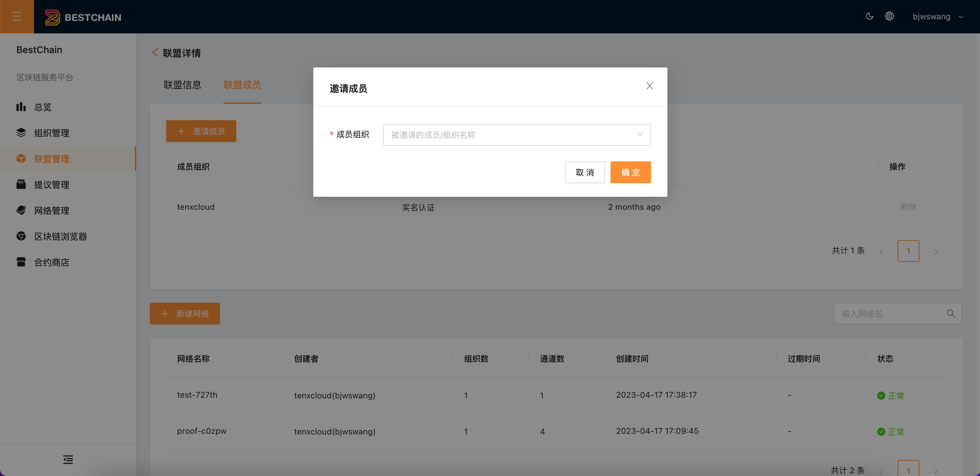Click 操作 column header
Viewport: 980px width, 476px height.
[x=897, y=166]
